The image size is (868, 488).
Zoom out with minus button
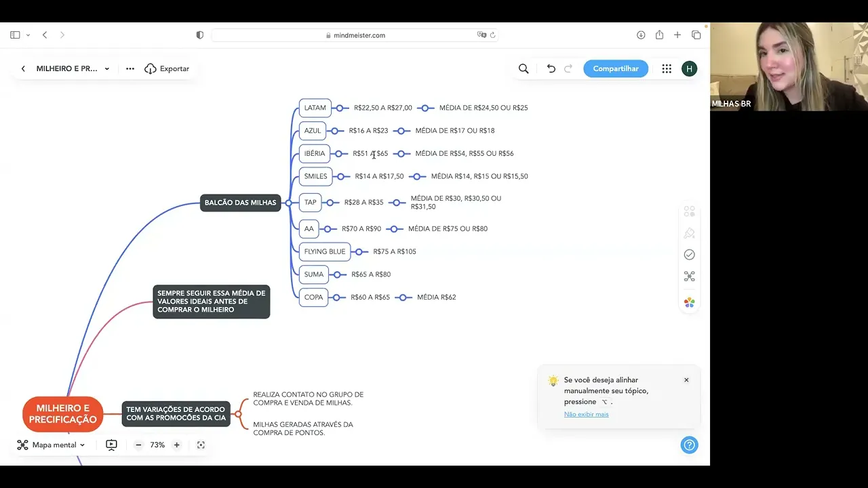(138, 445)
